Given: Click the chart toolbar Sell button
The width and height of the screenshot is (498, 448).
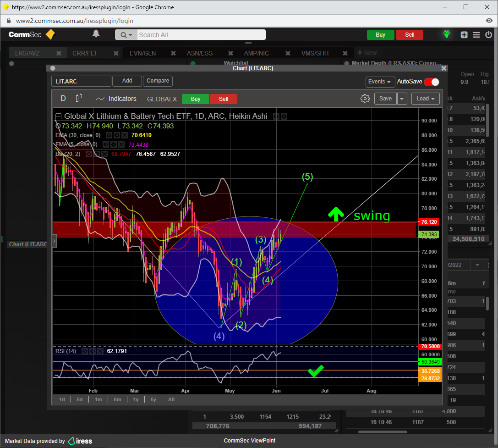Looking at the screenshot, I should click(224, 99).
